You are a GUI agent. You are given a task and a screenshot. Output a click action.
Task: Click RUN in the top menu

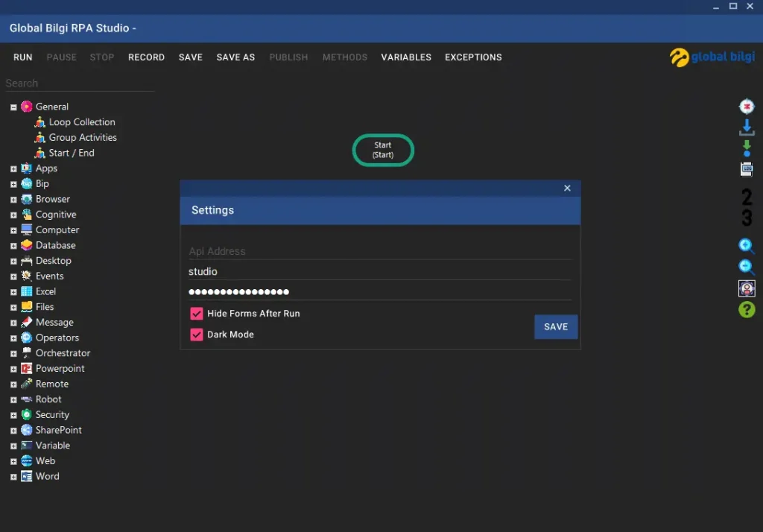(x=23, y=57)
